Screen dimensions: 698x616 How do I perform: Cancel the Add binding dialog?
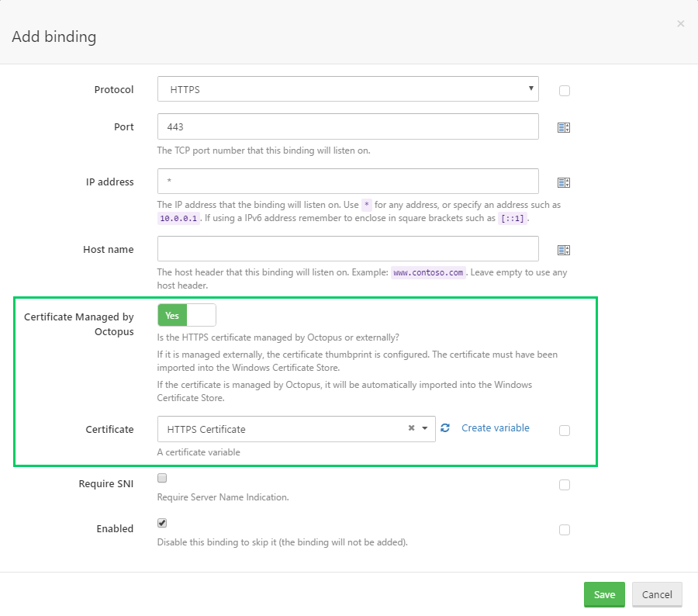pyautogui.click(x=657, y=594)
